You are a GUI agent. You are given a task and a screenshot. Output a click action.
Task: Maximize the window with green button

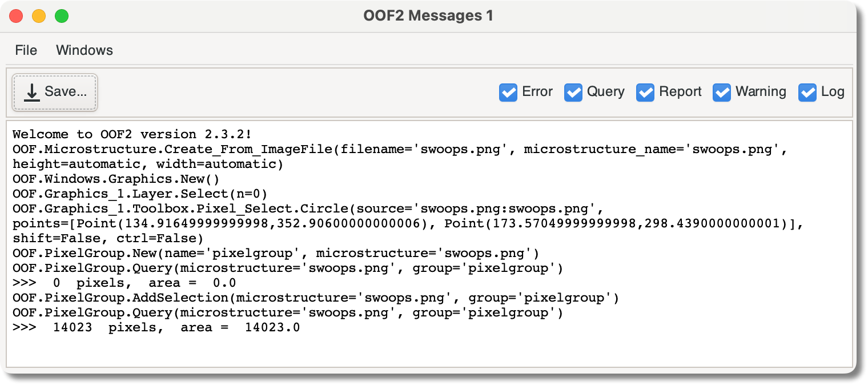click(62, 16)
